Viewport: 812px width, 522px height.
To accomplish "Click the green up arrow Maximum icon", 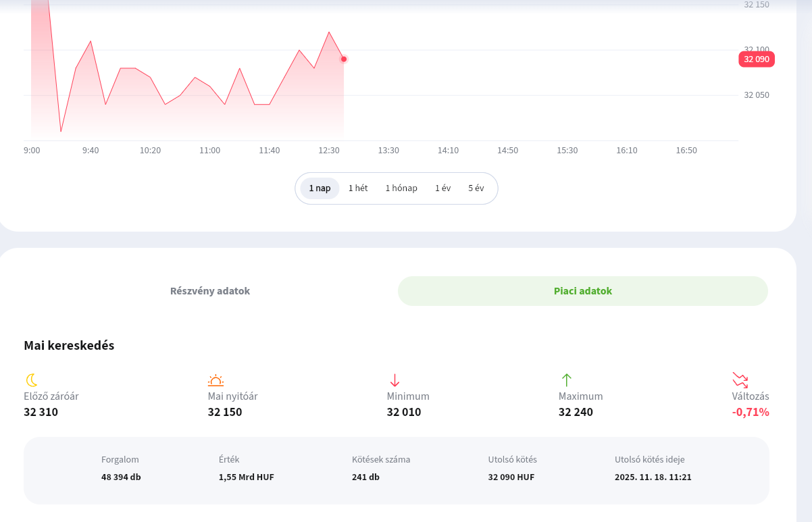I will [567, 380].
